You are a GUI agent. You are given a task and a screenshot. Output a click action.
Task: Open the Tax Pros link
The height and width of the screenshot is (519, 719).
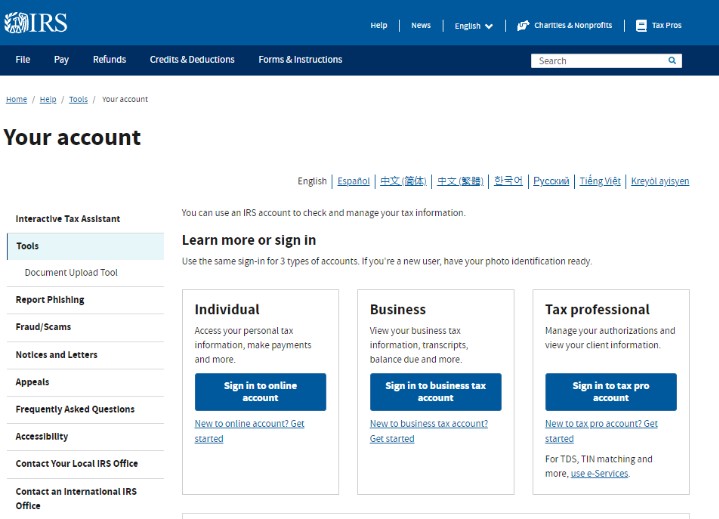tap(666, 25)
